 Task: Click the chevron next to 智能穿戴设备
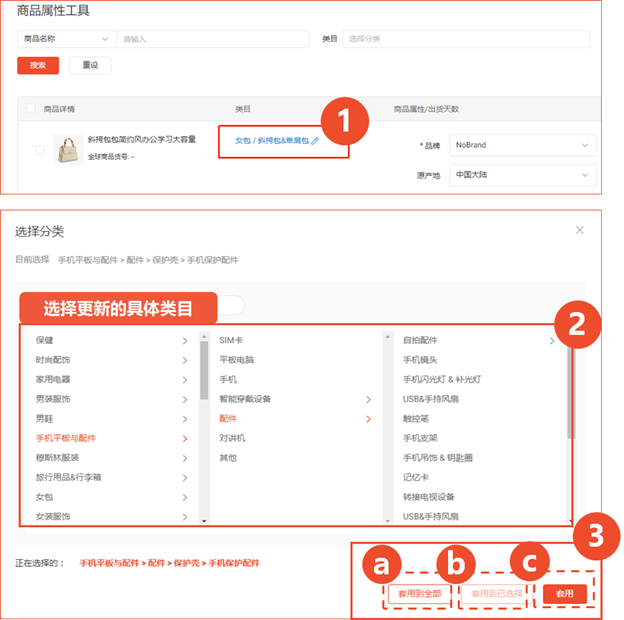click(x=369, y=400)
